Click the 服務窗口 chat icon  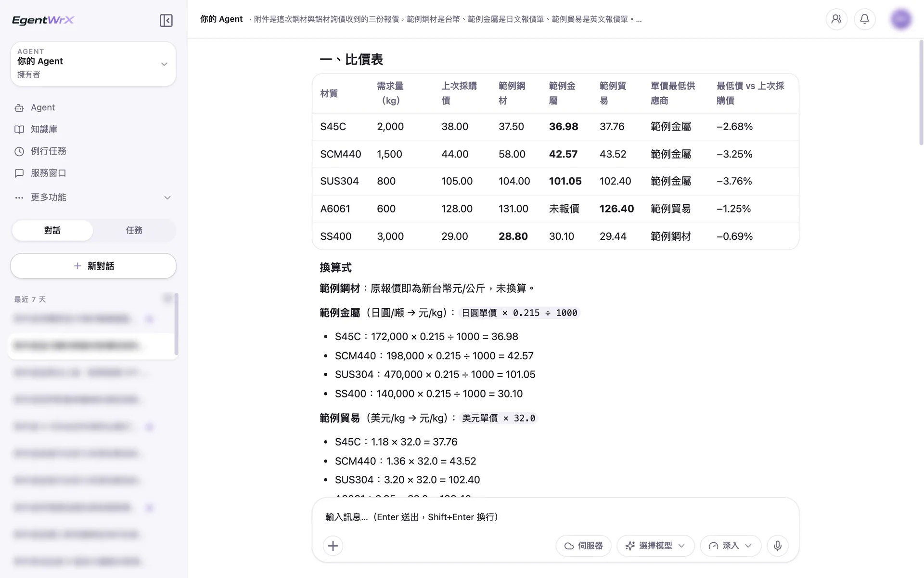pyautogui.click(x=19, y=173)
